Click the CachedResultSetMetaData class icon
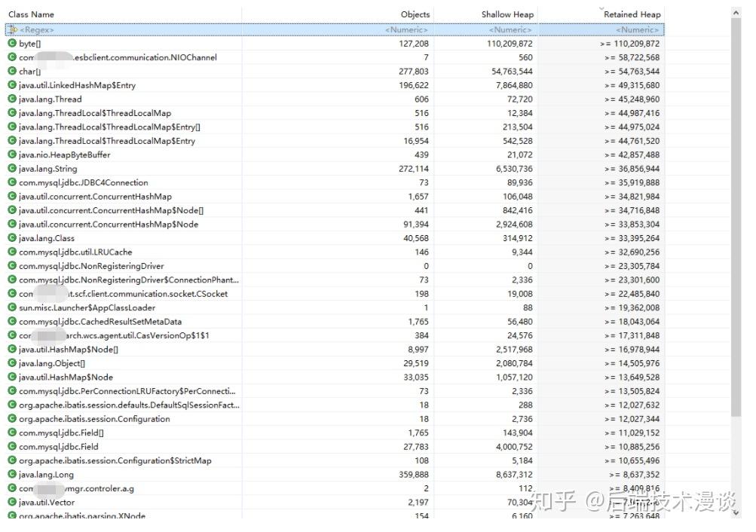 tap(12, 322)
